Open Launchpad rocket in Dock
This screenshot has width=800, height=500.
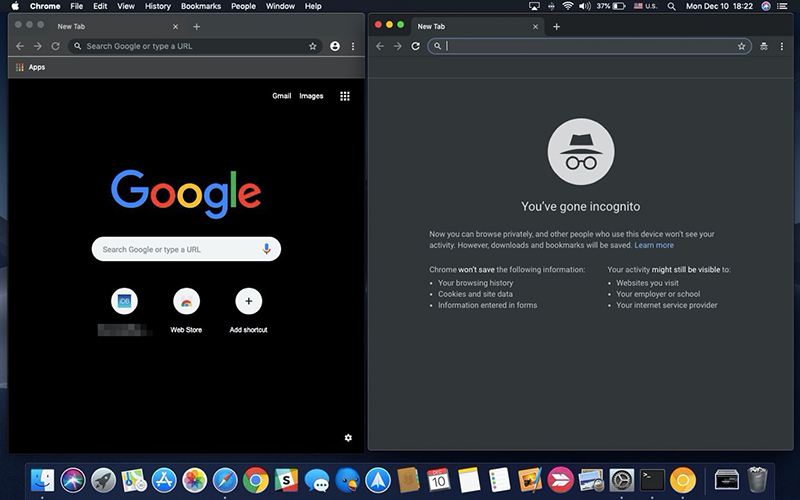pyautogui.click(x=104, y=480)
